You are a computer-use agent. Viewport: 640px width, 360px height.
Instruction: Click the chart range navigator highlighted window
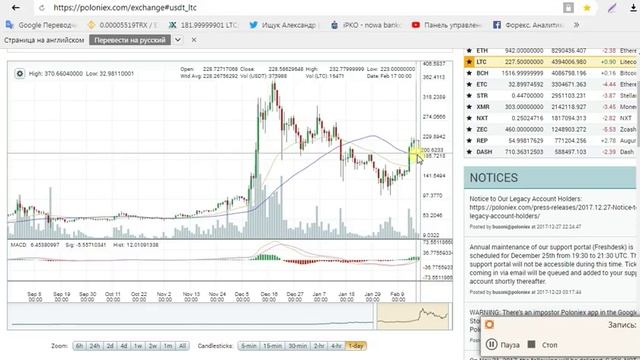coord(413,316)
